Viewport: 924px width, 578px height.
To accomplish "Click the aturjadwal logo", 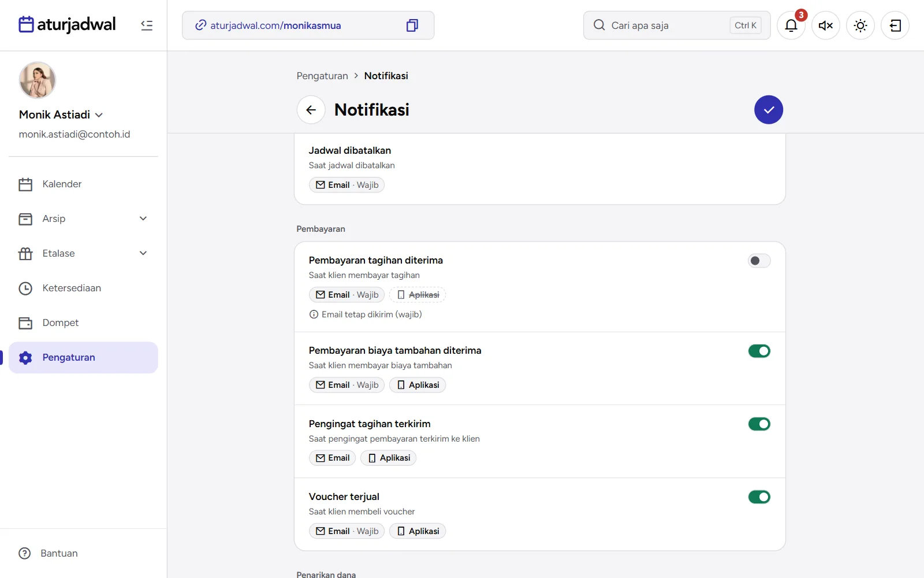I will [x=67, y=25].
